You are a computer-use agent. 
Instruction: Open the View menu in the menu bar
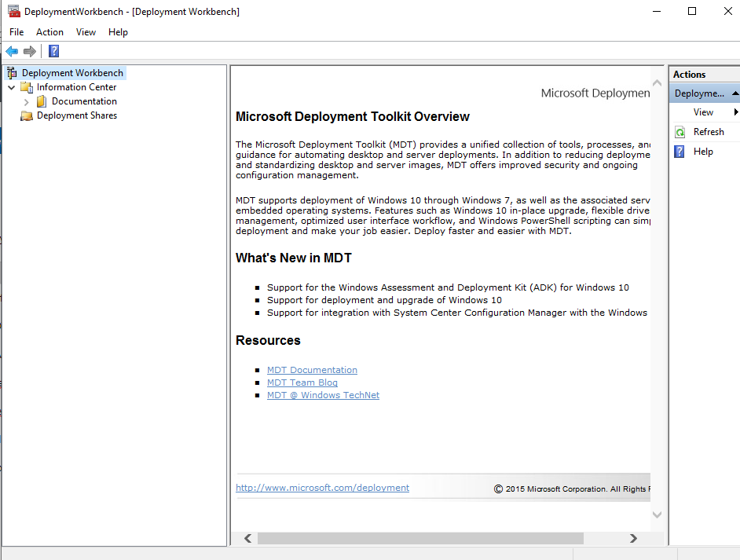(x=86, y=32)
